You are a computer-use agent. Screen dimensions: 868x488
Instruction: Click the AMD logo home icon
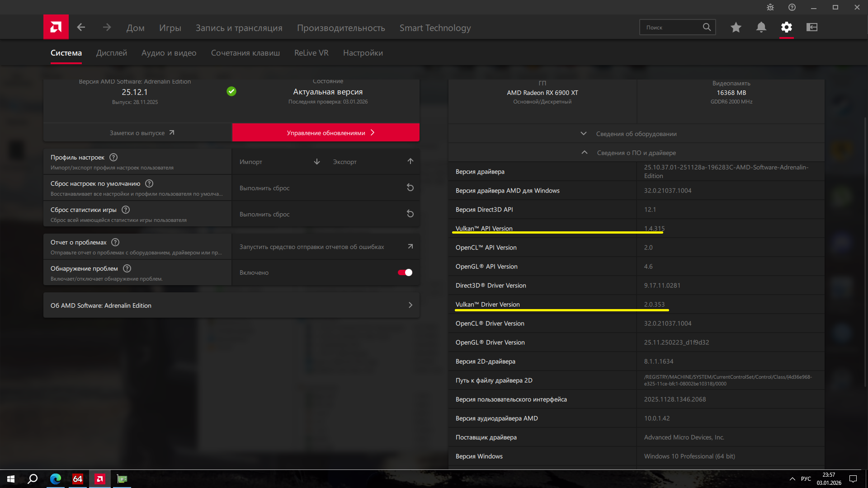pos(56,27)
